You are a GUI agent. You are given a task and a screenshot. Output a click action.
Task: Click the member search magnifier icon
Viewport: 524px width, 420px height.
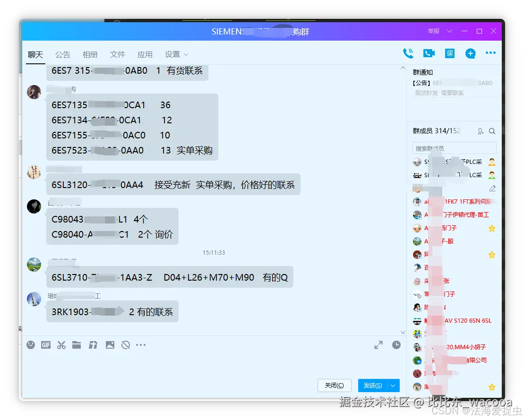492,131
